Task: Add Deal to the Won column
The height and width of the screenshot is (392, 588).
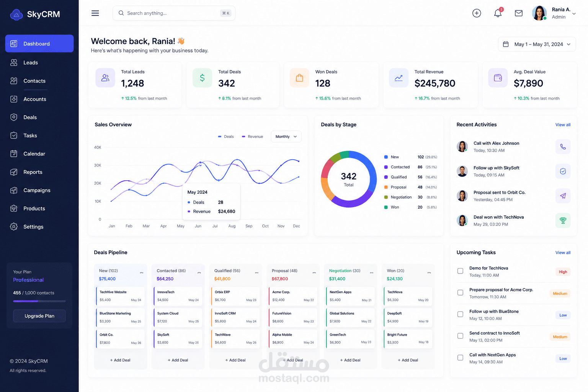Action: pos(408,360)
